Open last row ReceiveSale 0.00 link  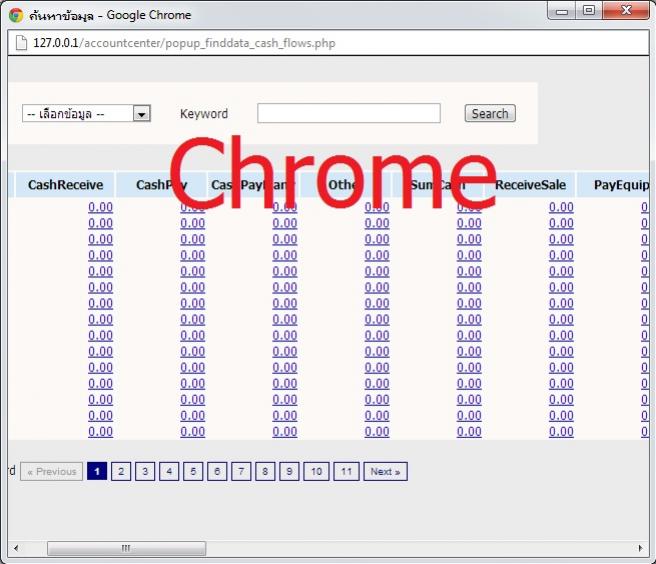pos(561,431)
